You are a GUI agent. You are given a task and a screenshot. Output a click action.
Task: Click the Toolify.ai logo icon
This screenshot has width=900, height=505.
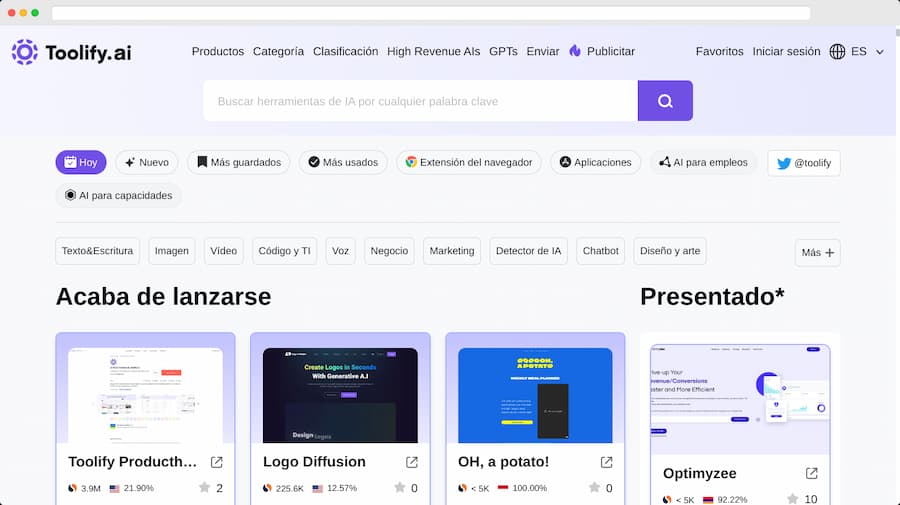(x=24, y=52)
